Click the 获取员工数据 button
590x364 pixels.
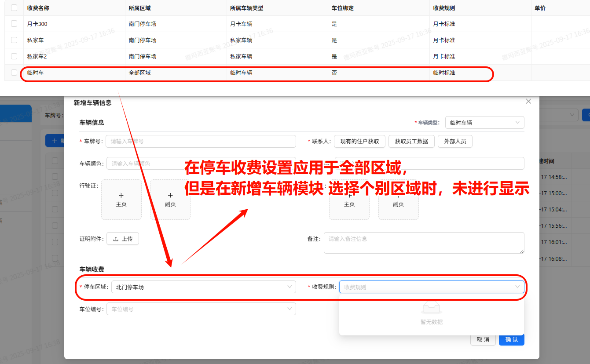pos(411,141)
